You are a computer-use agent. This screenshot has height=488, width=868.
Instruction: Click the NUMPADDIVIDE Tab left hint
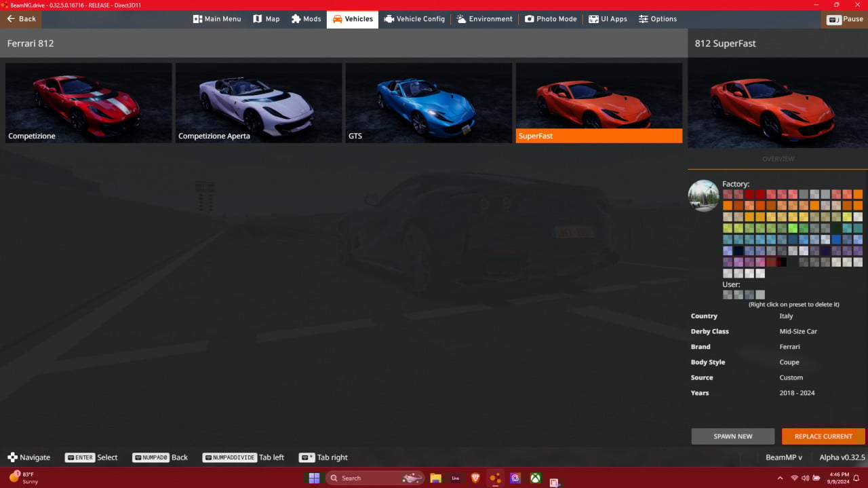click(x=243, y=457)
